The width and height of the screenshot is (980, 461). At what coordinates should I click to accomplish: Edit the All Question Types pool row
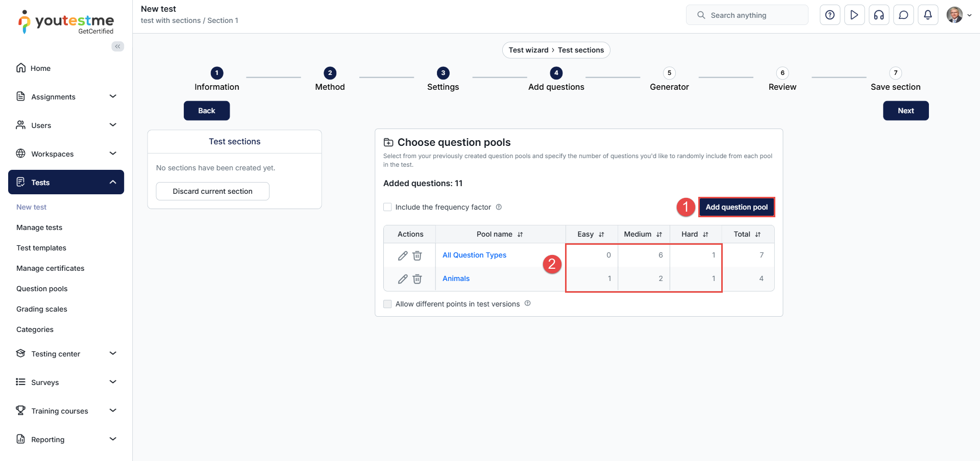(x=403, y=255)
